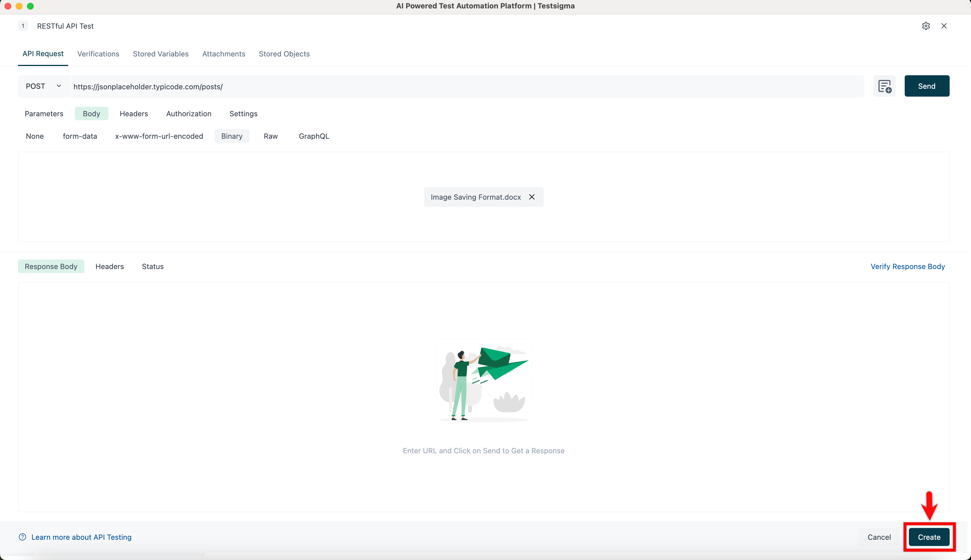The height and width of the screenshot is (560, 971).
Task: Choose the None body type
Action: [35, 136]
